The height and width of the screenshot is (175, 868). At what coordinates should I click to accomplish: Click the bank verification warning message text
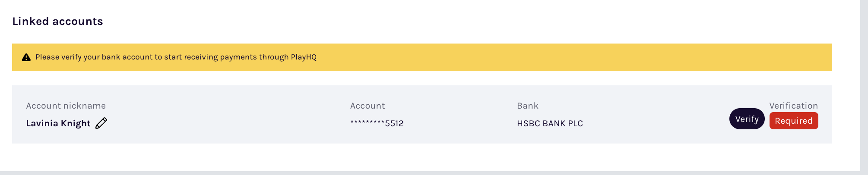point(176,57)
